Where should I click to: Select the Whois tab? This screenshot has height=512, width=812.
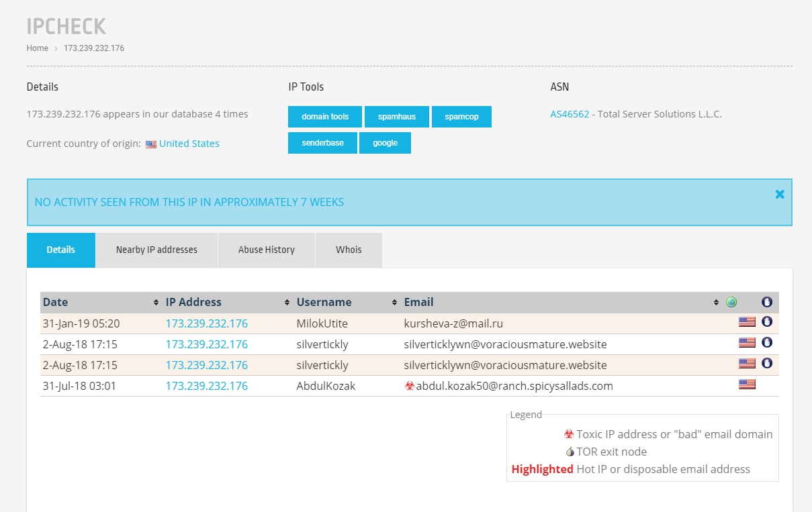[349, 250]
